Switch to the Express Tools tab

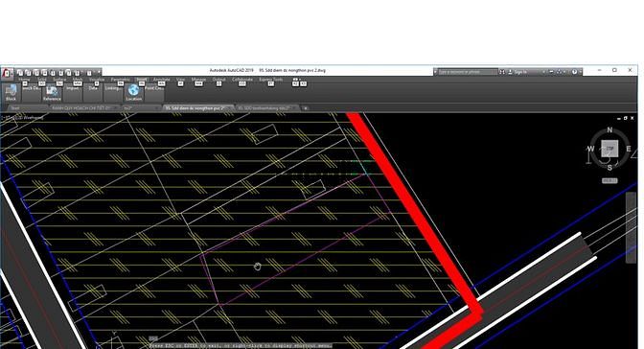coord(270,80)
